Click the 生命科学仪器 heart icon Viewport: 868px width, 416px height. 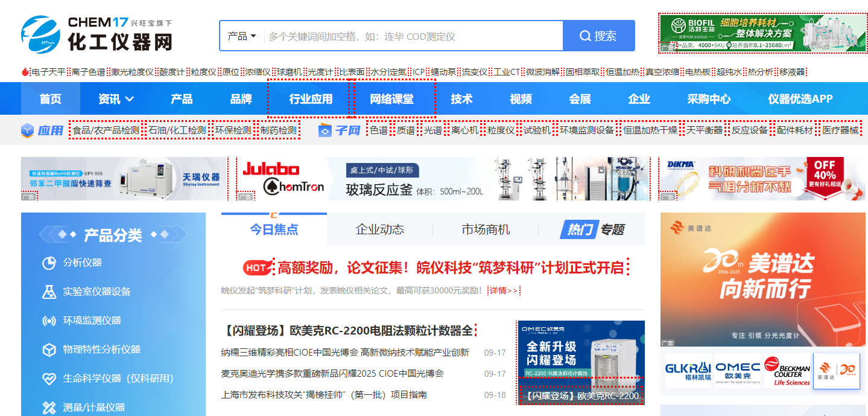click(x=49, y=379)
